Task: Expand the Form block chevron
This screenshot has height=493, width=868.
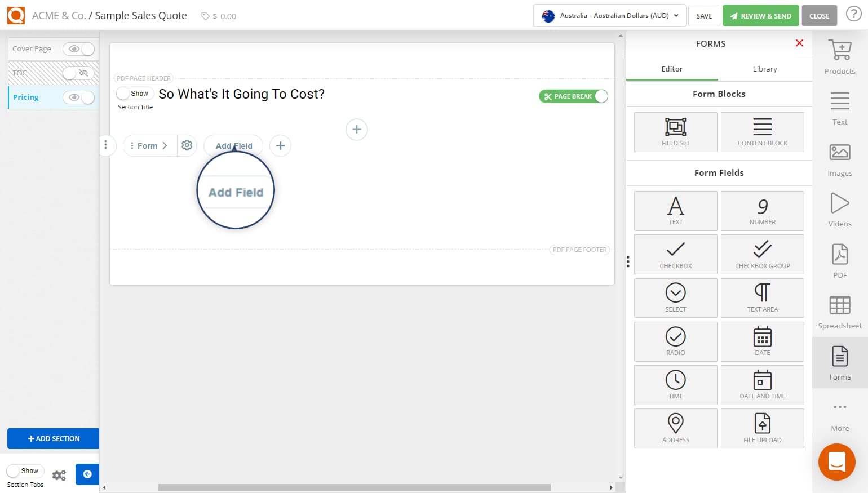Action: pos(165,145)
